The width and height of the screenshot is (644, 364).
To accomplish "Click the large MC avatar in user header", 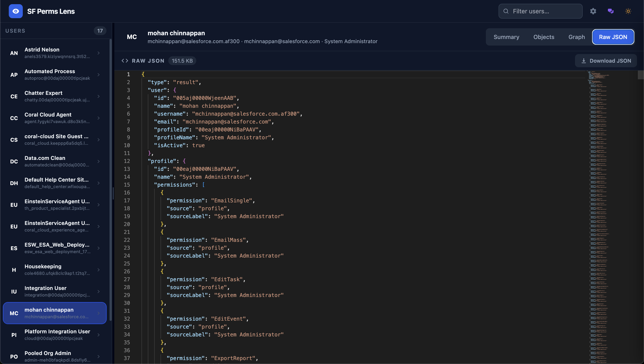I will pos(132,37).
